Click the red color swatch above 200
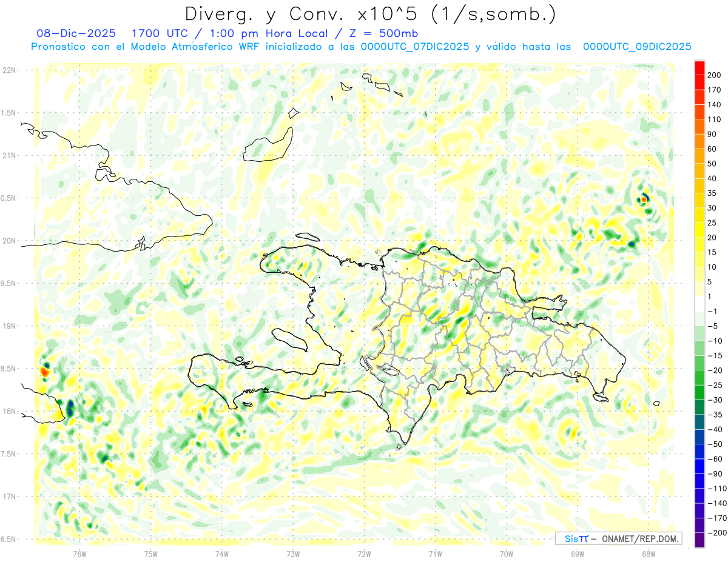The width and height of the screenshot is (728, 562). tap(699, 67)
